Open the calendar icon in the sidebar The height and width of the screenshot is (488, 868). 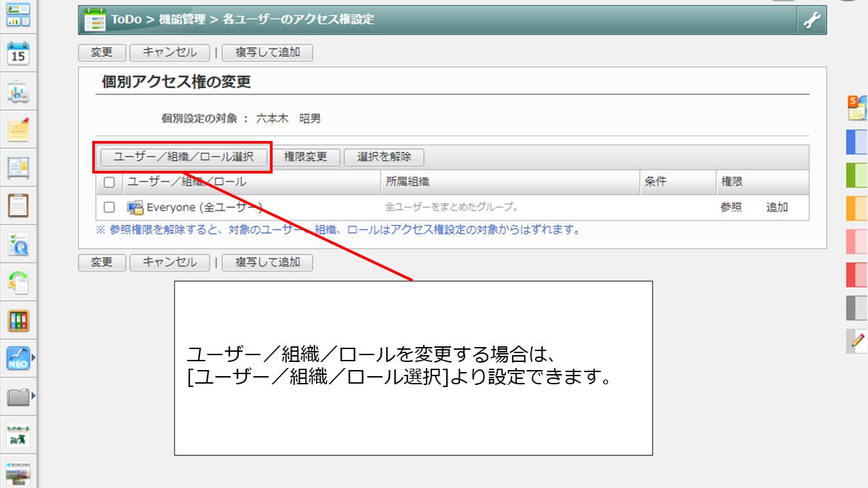pos(18,53)
